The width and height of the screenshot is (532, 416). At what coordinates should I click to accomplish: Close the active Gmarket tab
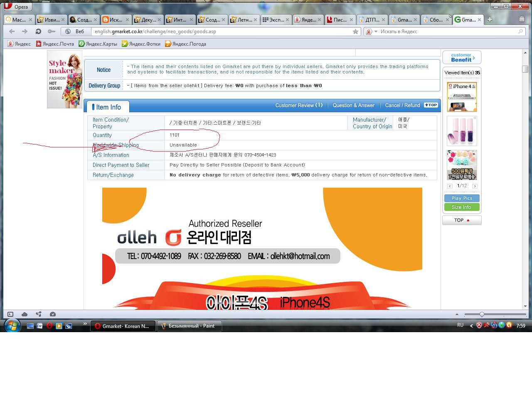(479, 20)
